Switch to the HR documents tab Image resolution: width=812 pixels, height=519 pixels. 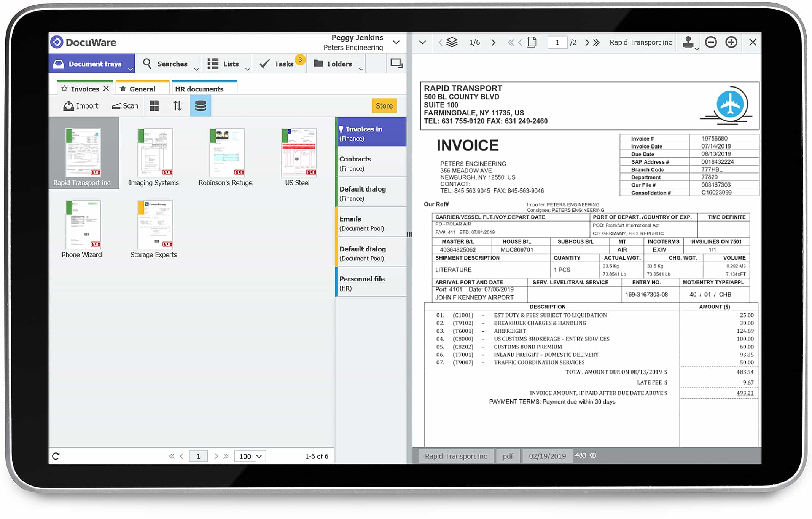pos(199,88)
